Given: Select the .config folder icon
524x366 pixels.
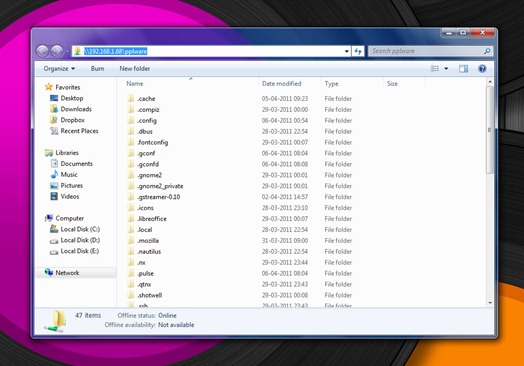Looking at the screenshot, I should [131, 120].
